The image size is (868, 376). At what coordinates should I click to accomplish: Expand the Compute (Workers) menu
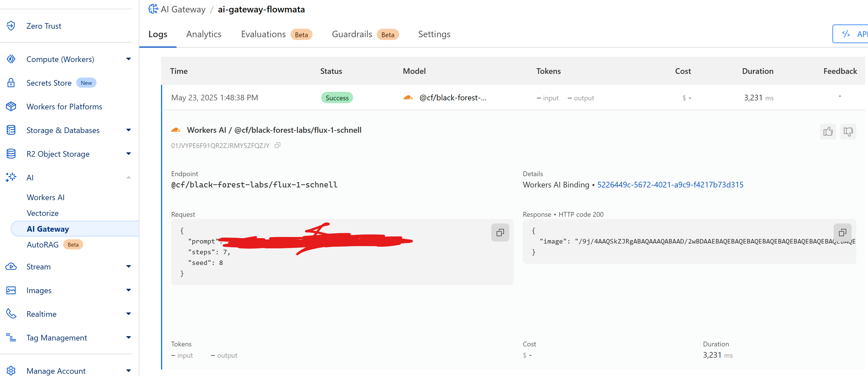pyautogui.click(x=128, y=59)
